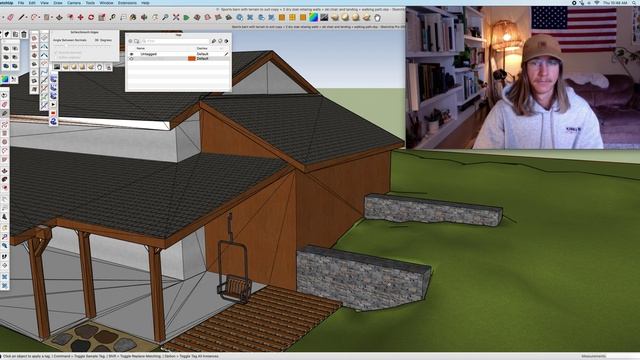640x360 pixels.
Task: Click the Name column header in Tags panel
Action: (140, 49)
